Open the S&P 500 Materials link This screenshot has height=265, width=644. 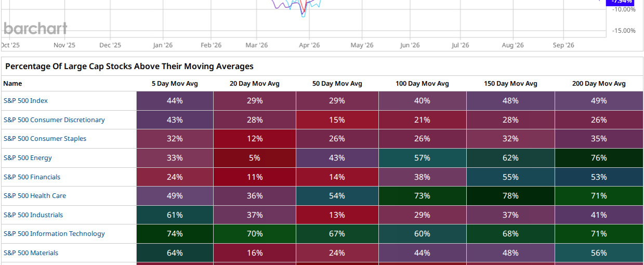[31, 253]
